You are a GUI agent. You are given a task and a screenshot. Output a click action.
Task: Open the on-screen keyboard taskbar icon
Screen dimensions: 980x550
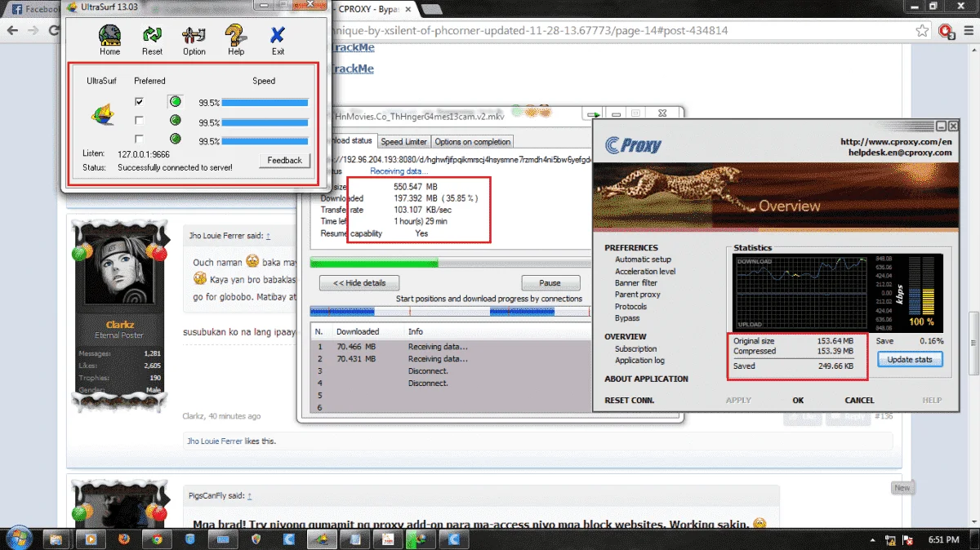pos(222,539)
